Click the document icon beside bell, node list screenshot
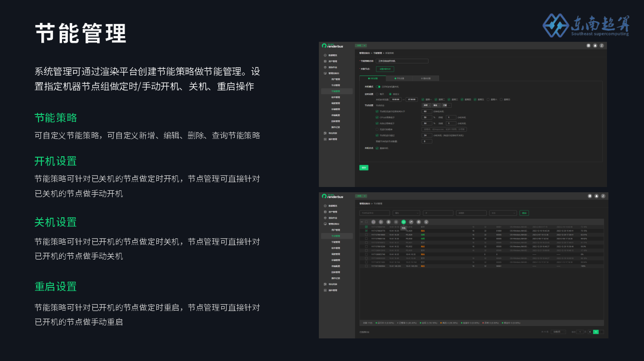This screenshot has width=644, height=361. pyautogui.click(x=590, y=196)
